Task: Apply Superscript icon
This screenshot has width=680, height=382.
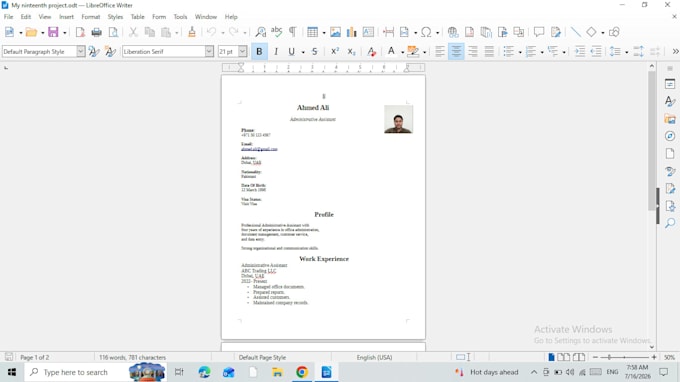Action: [x=335, y=52]
